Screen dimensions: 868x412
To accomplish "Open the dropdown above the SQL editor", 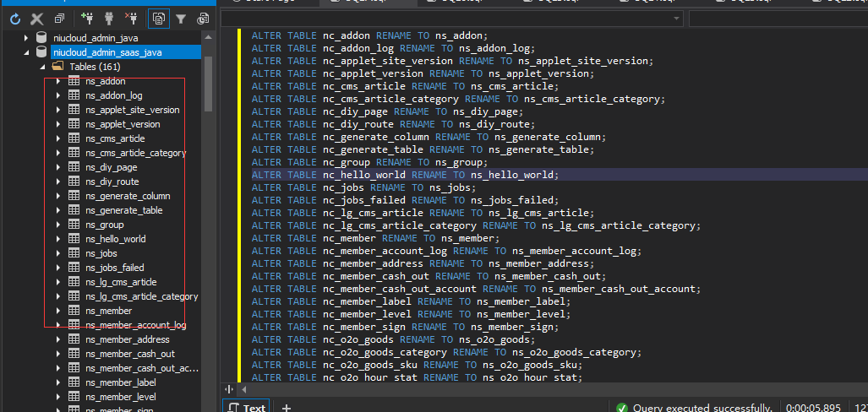I will 677,19.
